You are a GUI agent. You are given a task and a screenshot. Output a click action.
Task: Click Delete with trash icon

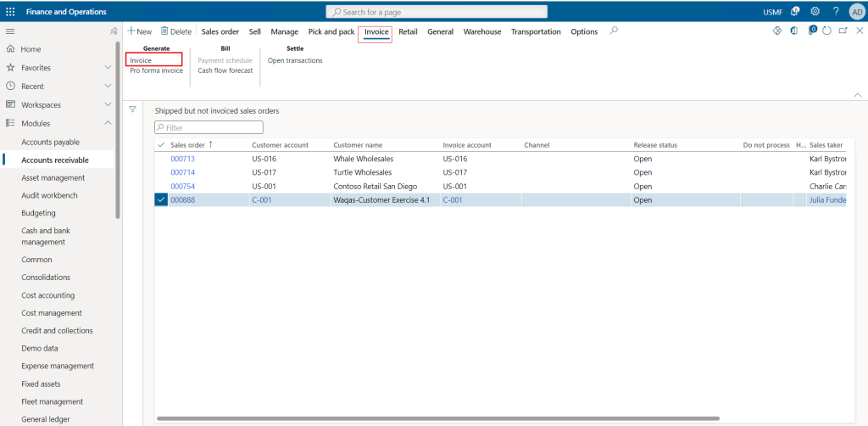click(176, 31)
